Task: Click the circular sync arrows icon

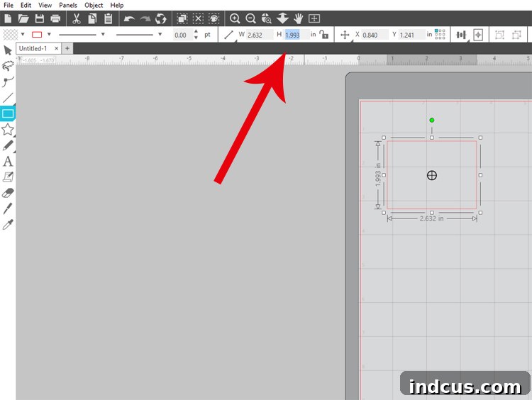Action: [x=161, y=18]
